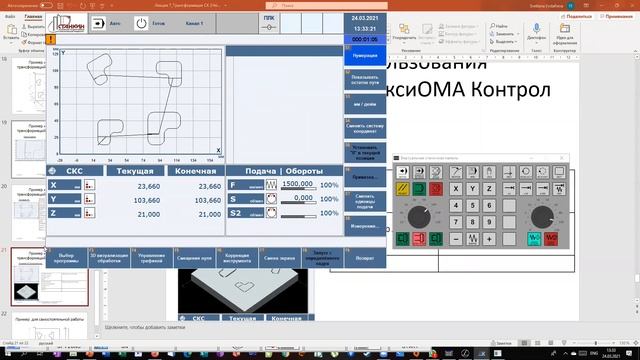The image size is (640, 360).
Task: Click the Z axis position icon
Action: coord(89,213)
